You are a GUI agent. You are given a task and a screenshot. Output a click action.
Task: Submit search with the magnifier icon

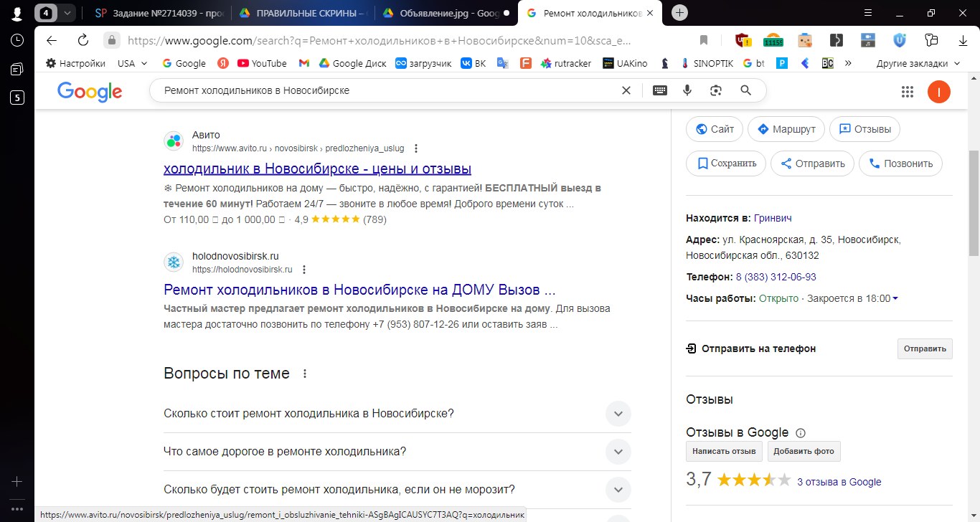[x=745, y=90]
